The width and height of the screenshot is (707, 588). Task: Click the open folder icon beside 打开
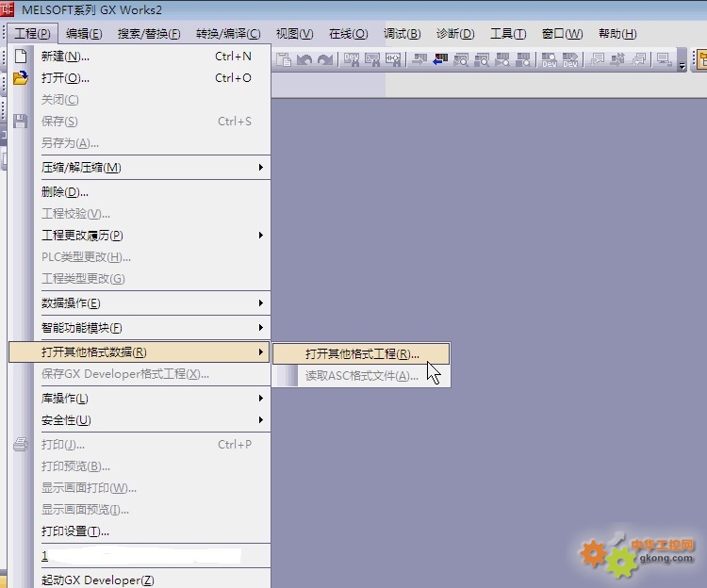pos(21,78)
